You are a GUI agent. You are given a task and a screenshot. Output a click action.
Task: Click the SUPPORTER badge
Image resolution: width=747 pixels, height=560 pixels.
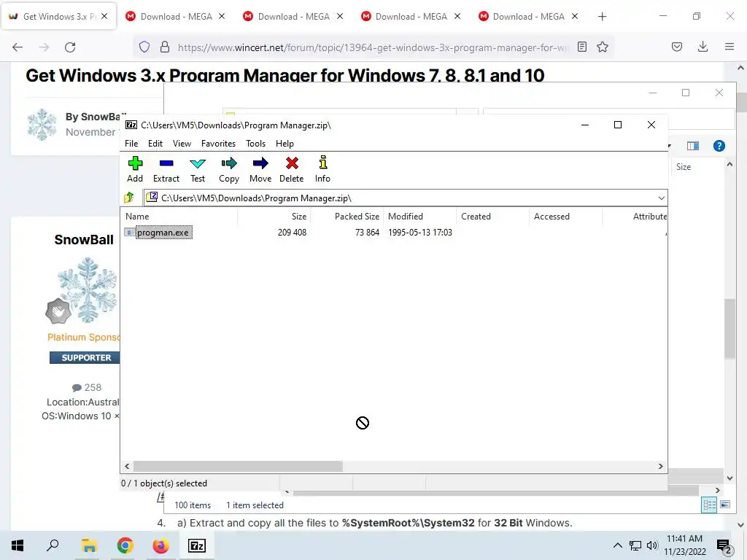85,357
